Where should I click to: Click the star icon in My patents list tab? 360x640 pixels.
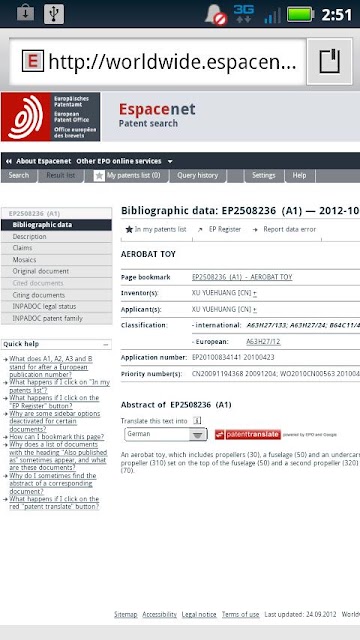pos(99,176)
